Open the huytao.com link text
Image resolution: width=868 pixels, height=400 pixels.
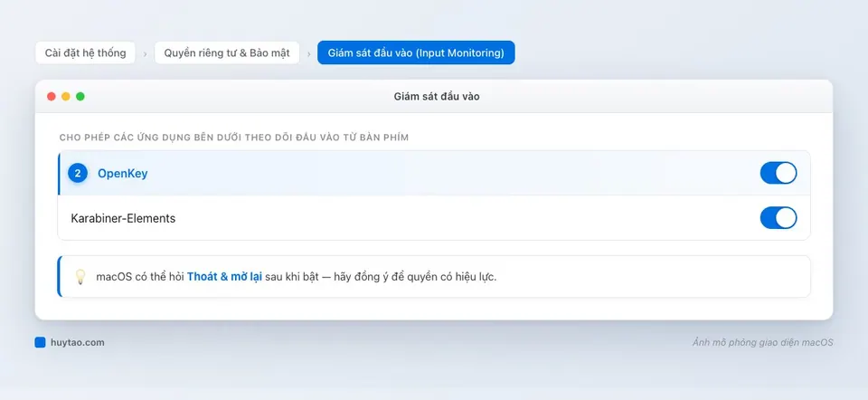pyautogui.click(x=78, y=342)
